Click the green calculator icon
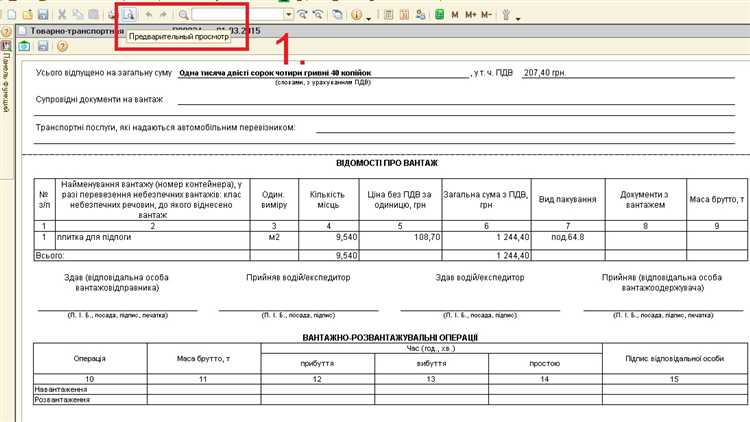This screenshot has height=422, width=750. coord(439,14)
